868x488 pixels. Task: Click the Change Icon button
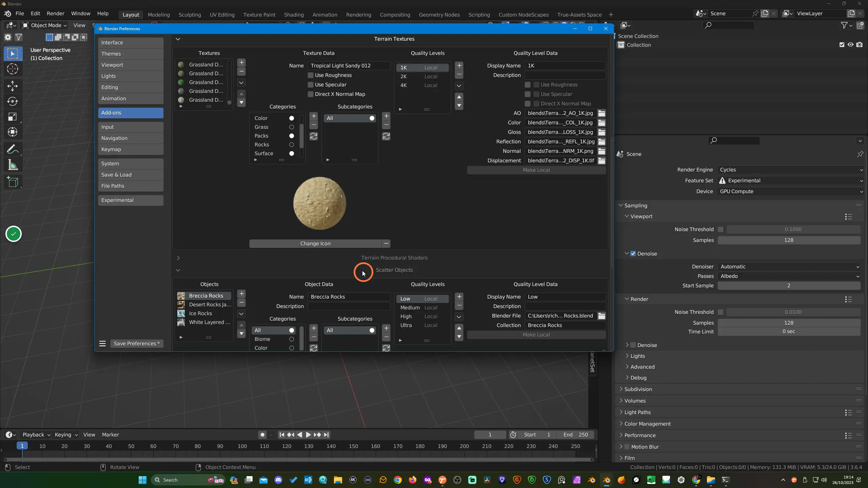(x=315, y=244)
